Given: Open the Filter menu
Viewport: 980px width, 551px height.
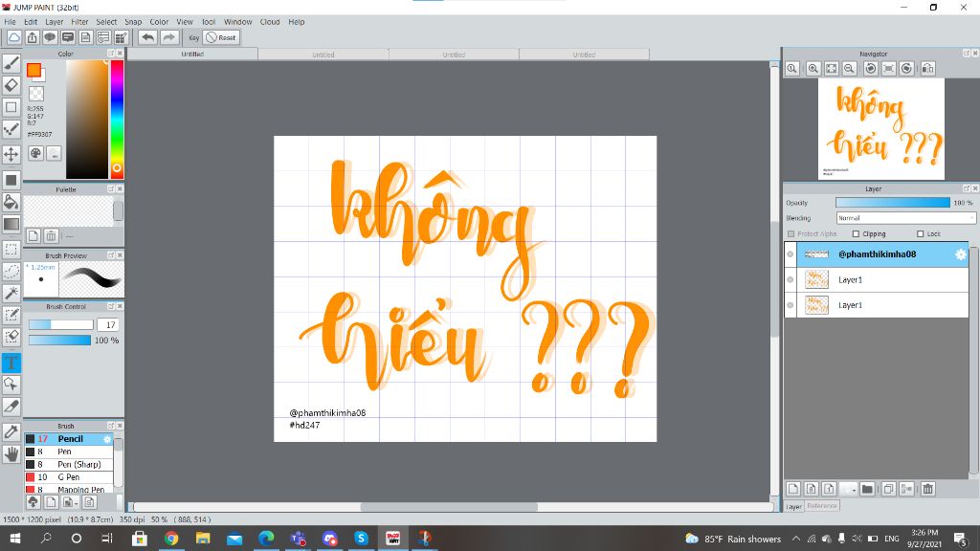Looking at the screenshot, I should click(x=79, y=22).
